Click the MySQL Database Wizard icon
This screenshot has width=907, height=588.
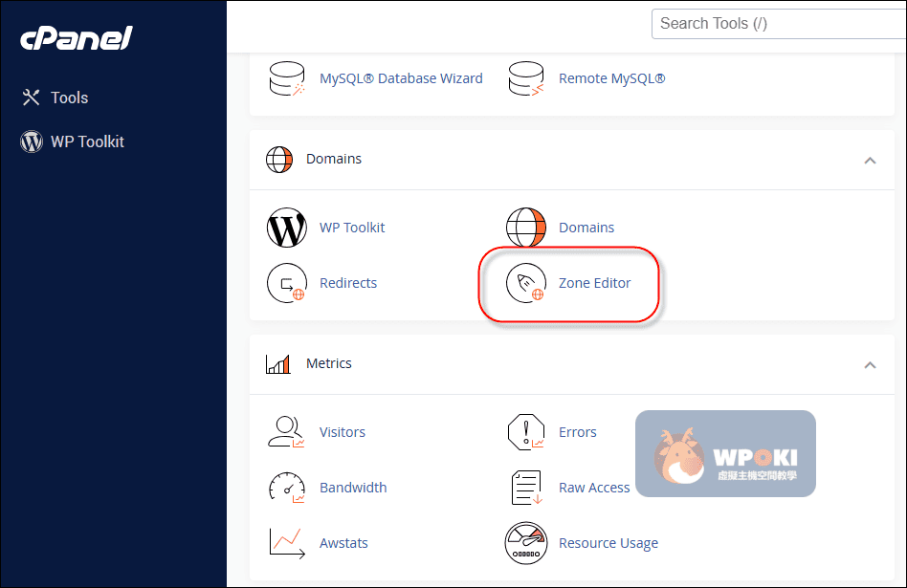(286, 78)
